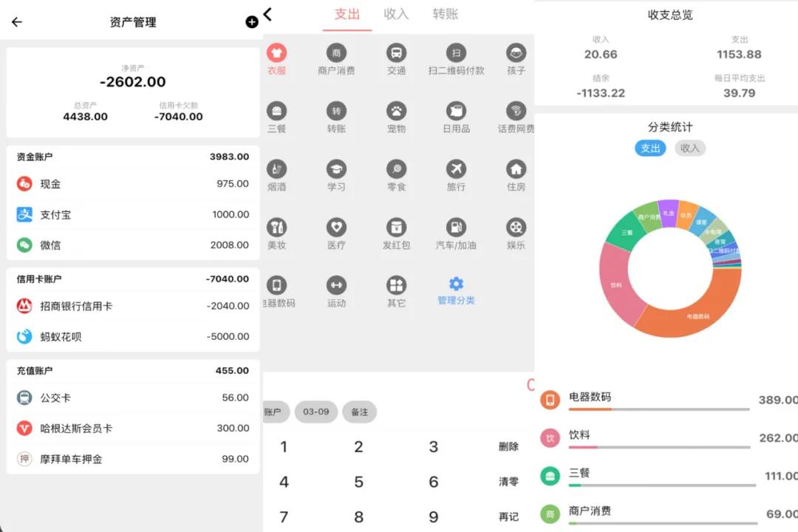Choose the 交通 transport category icon

click(396, 53)
